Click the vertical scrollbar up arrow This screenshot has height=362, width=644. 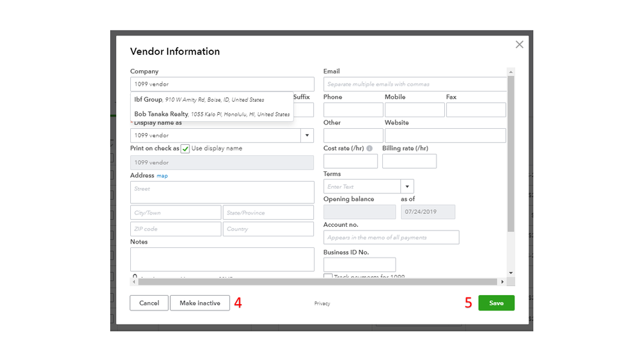[511, 72]
